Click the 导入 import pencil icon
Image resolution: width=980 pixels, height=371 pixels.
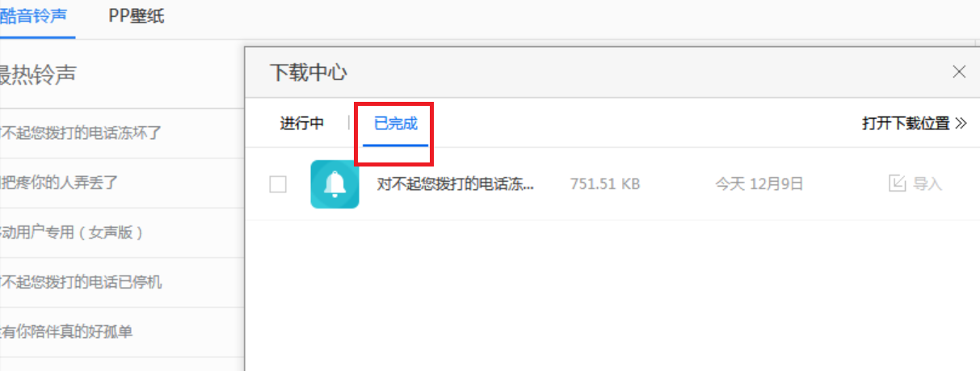897,183
